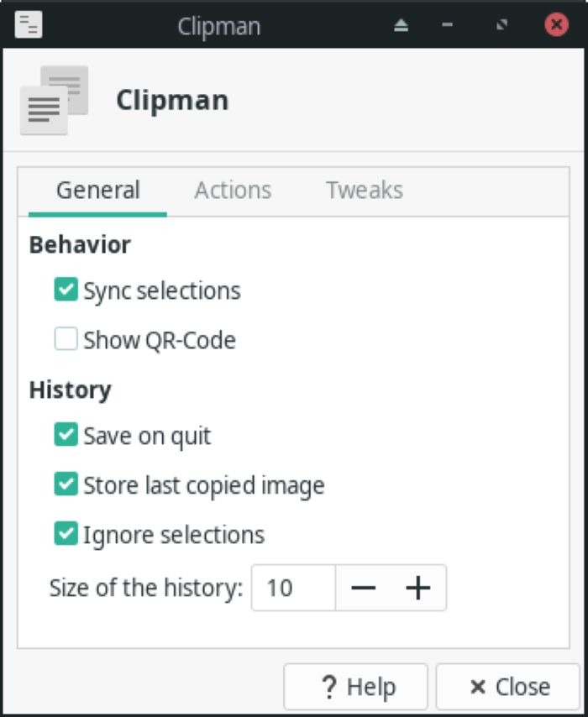The width and height of the screenshot is (588, 717).
Task: Toggle Store last copied image
Action: (66, 485)
